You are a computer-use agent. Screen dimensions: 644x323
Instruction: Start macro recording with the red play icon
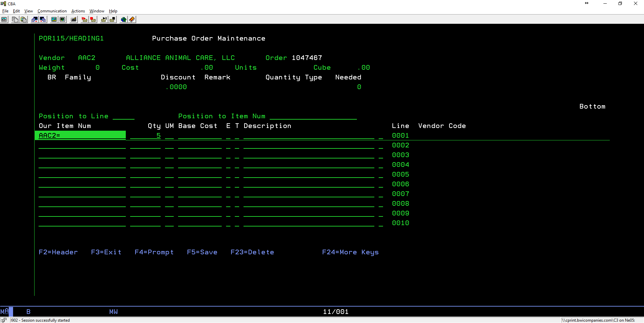[x=84, y=19]
